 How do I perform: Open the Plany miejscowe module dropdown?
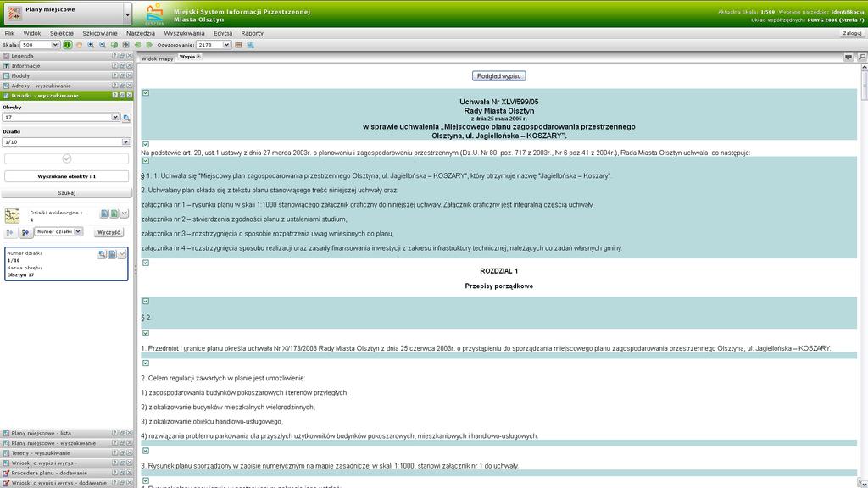127,14
